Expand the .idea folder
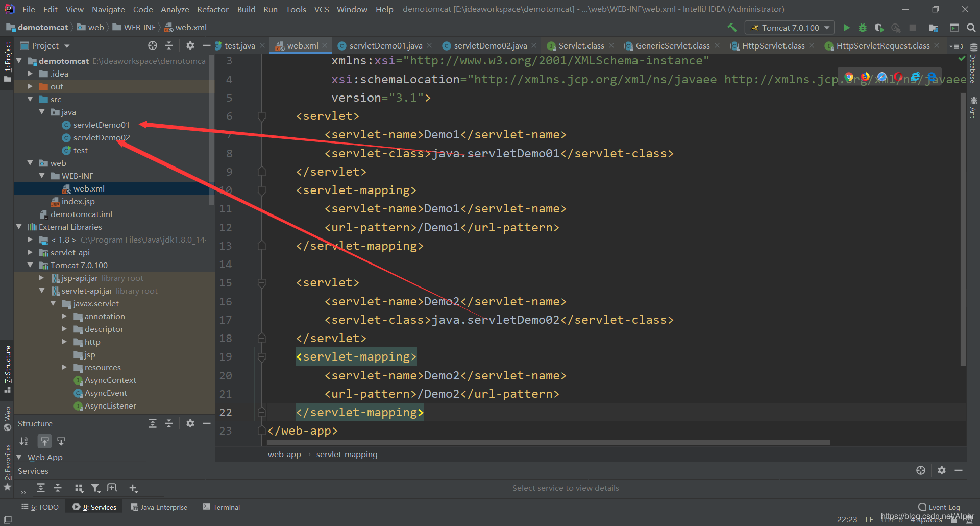980x526 pixels. [30, 74]
